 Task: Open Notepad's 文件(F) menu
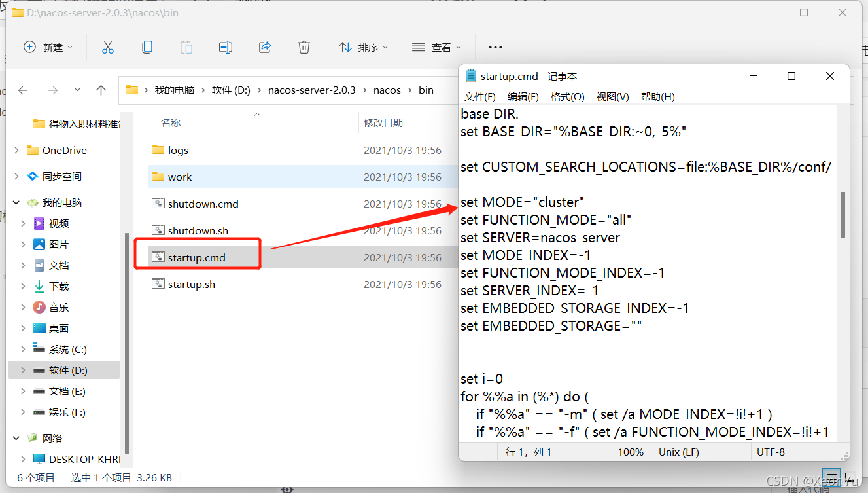(479, 96)
